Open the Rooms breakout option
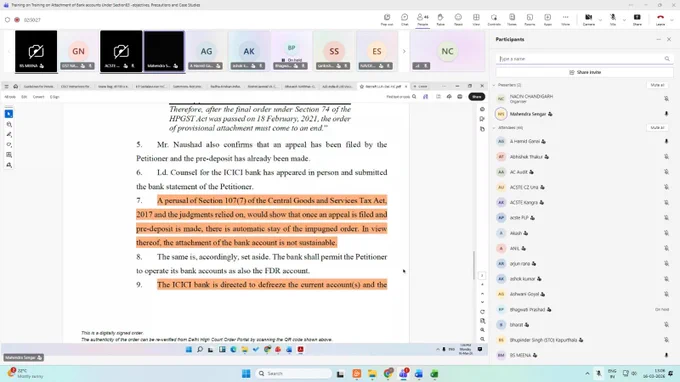Viewport: 680px width, 382px height. 530,19
